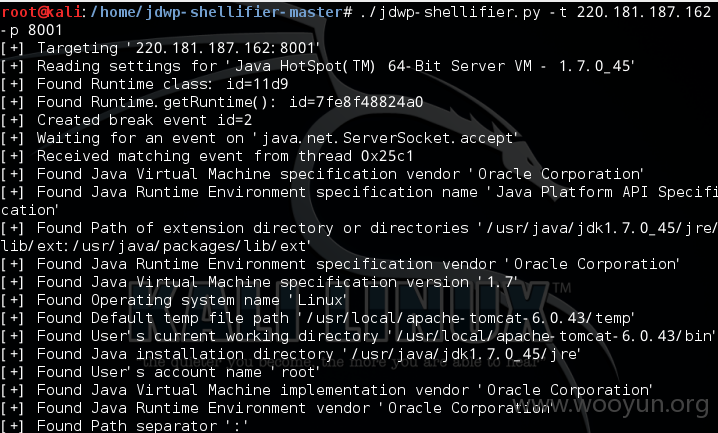This screenshot has height=433, width=718.
Task: Click 'Created break event id=2'
Action: point(126,120)
